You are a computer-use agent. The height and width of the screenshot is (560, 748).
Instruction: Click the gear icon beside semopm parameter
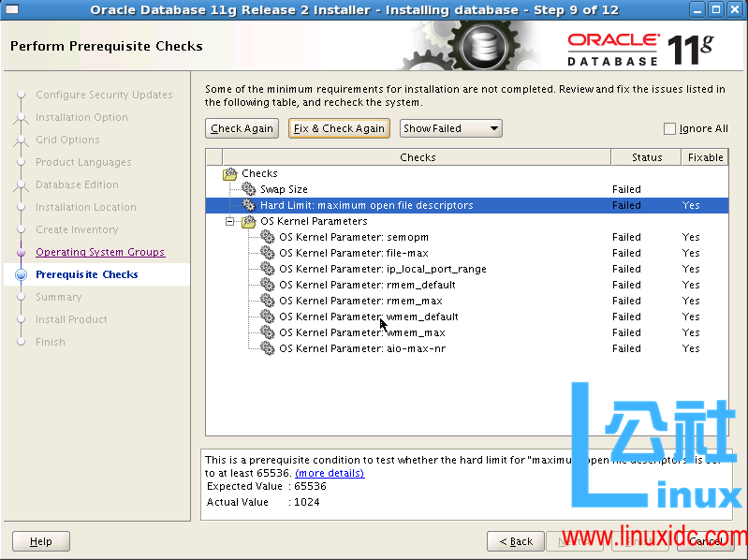pyautogui.click(x=268, y=238)
